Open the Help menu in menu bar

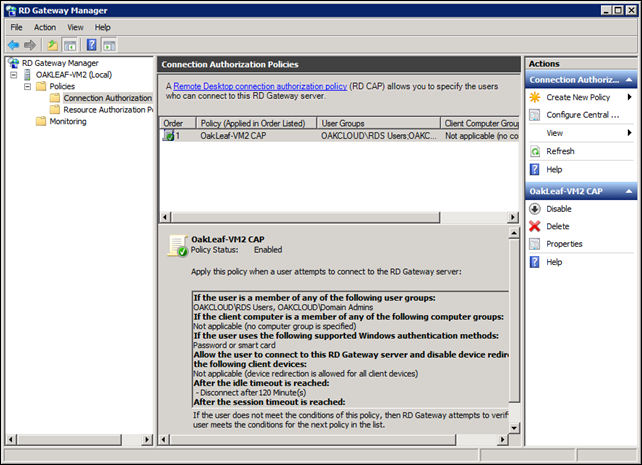coord(103,27)
